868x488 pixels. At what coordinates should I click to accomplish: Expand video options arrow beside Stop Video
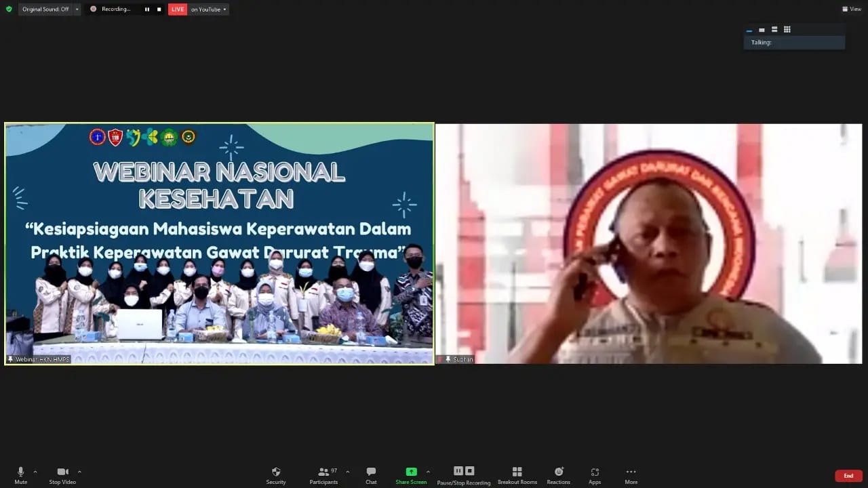(x=79, y=472)
